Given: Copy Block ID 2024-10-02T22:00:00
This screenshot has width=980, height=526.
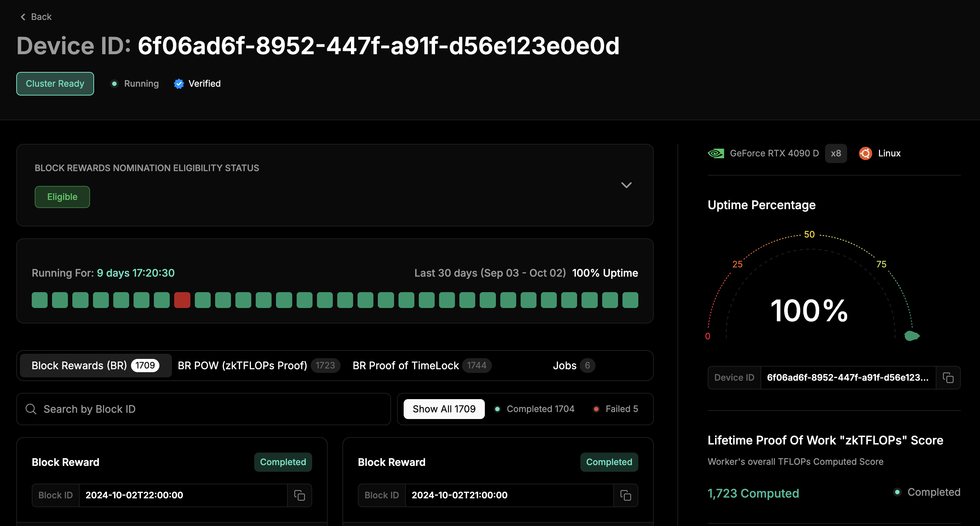Looking at the screenshot, I should [299, 495].
